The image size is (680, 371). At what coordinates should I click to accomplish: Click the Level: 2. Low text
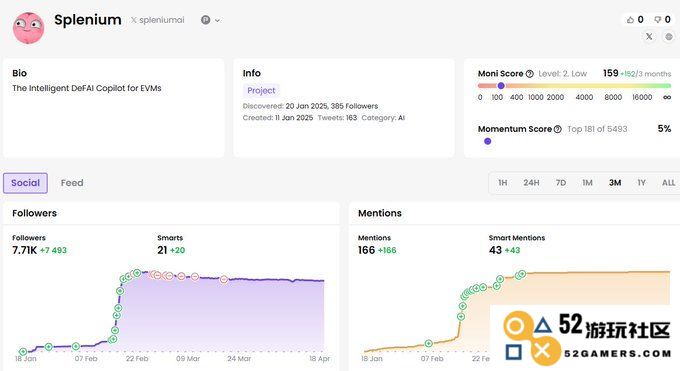coord(562,74)
